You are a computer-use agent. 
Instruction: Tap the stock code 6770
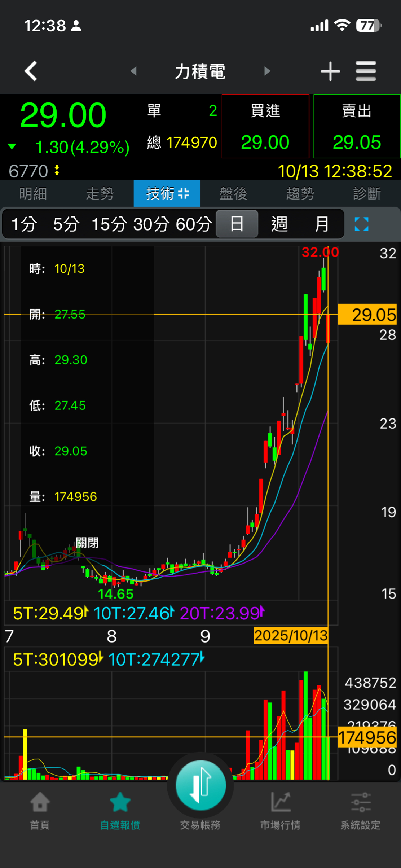[28, 171]
